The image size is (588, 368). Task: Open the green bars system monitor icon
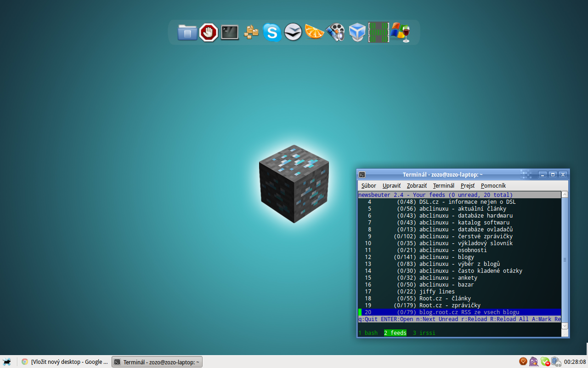379,32
